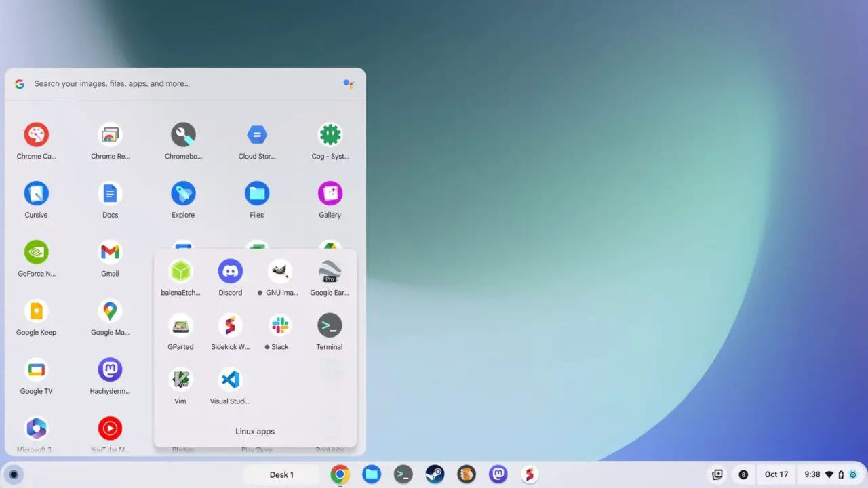Show notifications with count badge 8
Image resolution: width=868 pixels, height=488 pixels.
point(743,474)
